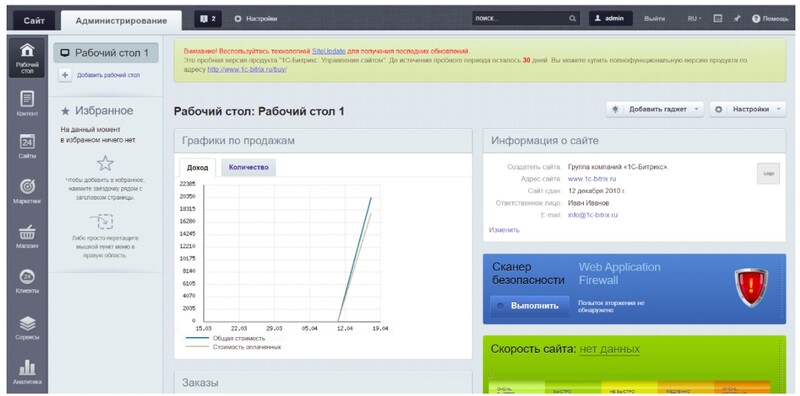
Task: Click the info@1c-bitrix.ru email link
Action: (592, 215)
